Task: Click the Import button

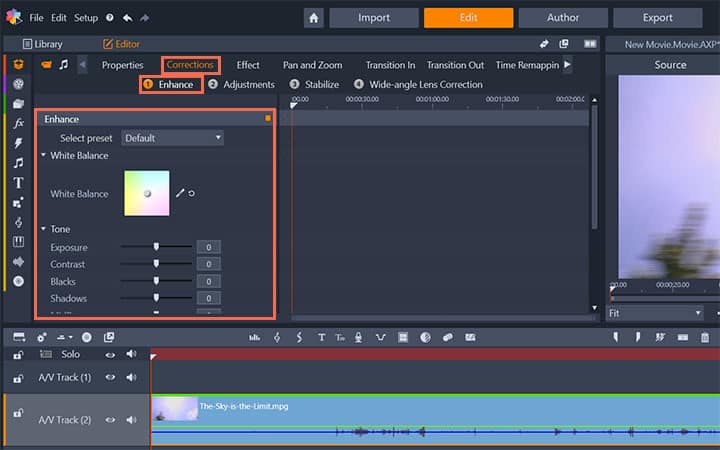Action: coord(374,18)
